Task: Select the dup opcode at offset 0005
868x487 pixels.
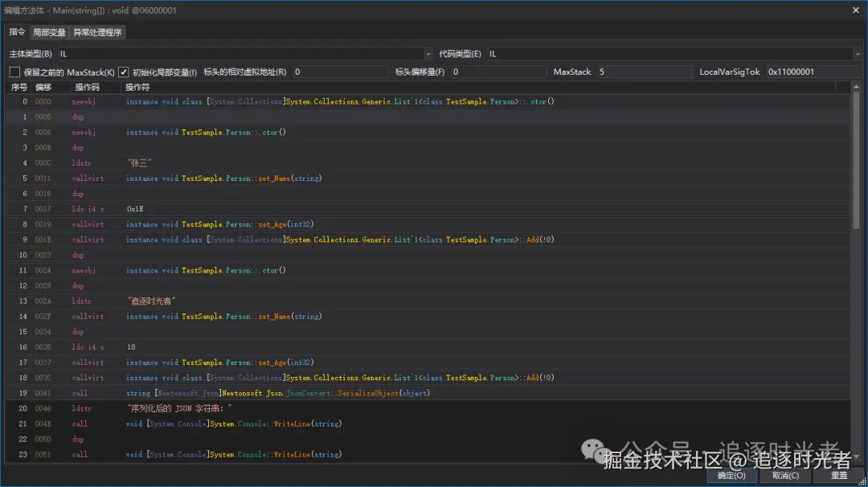Action: point(77,117)
